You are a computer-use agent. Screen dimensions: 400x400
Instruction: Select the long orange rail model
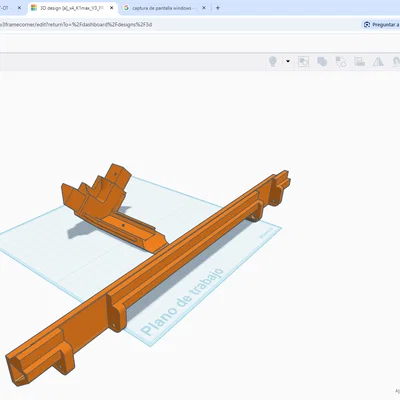[149, 275]
